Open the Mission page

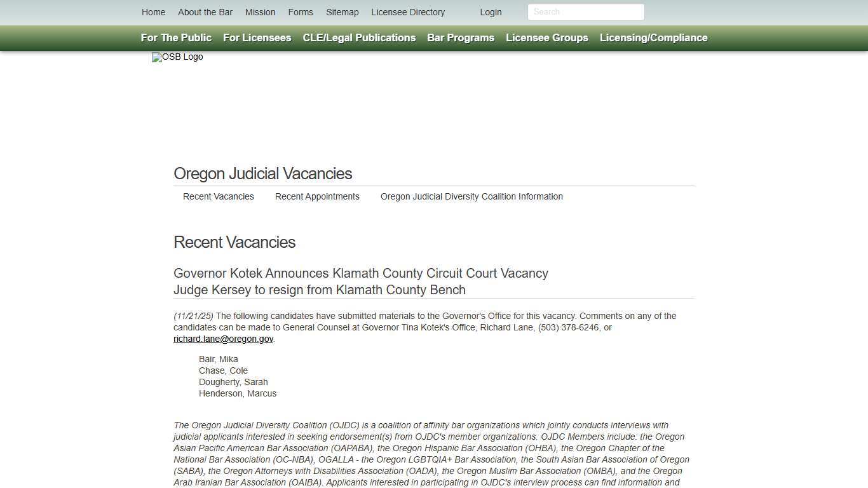tap(259, 12)
